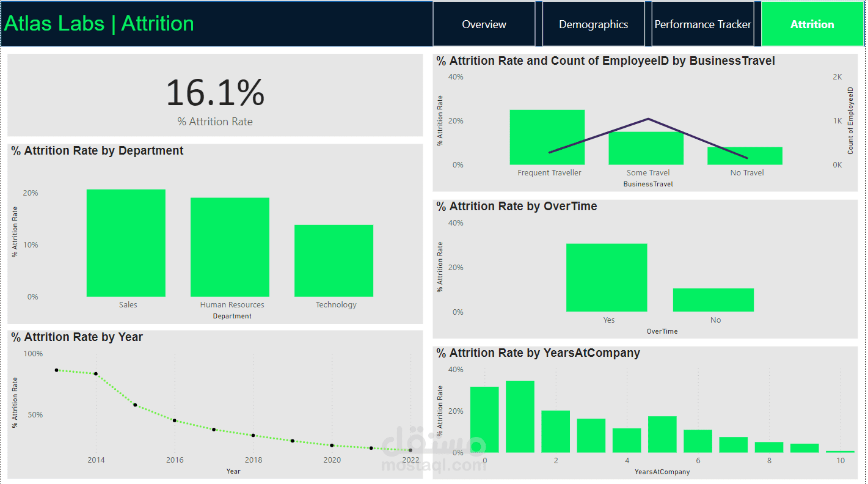Image resolution: width=868 pixels, height=484 pixels.
Task: Click the '% Attrition Rate' card caption
Action: pyautogui.click(x=215, y=122)
